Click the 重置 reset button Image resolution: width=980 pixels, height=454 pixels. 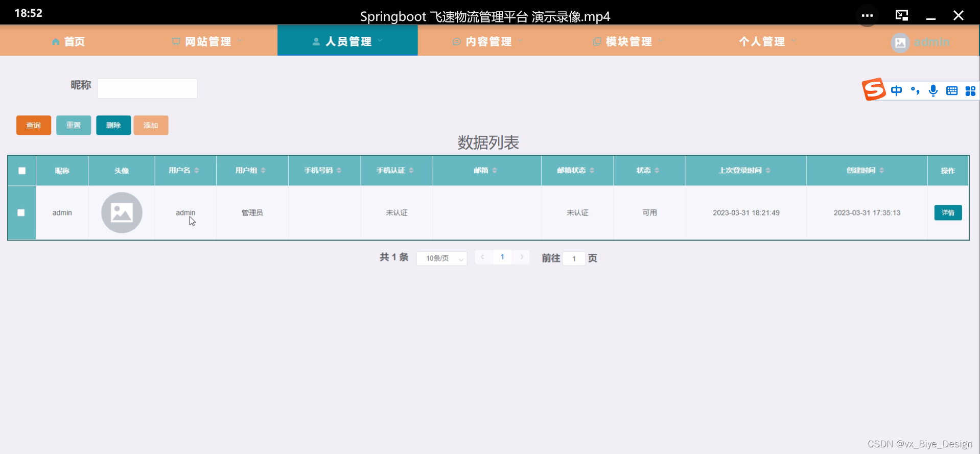74,125
